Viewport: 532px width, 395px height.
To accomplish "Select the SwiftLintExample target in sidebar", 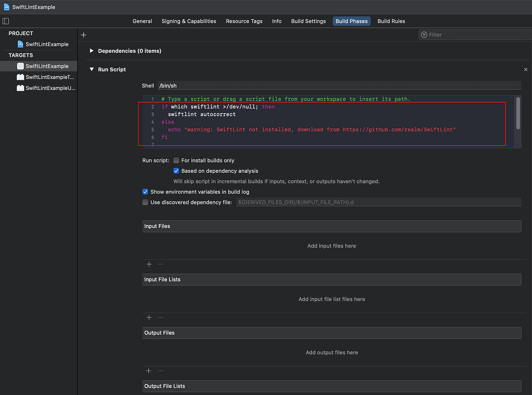I will tap(47, 66).
